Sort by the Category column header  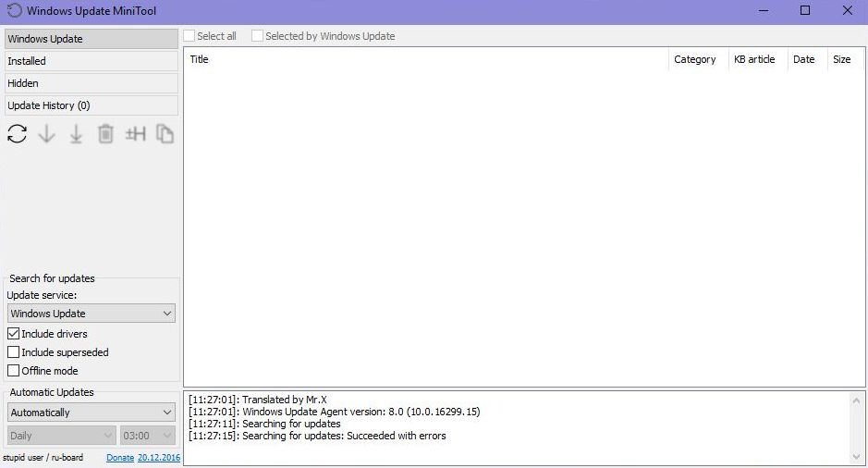pyautogui.click(x=699, y=59)
